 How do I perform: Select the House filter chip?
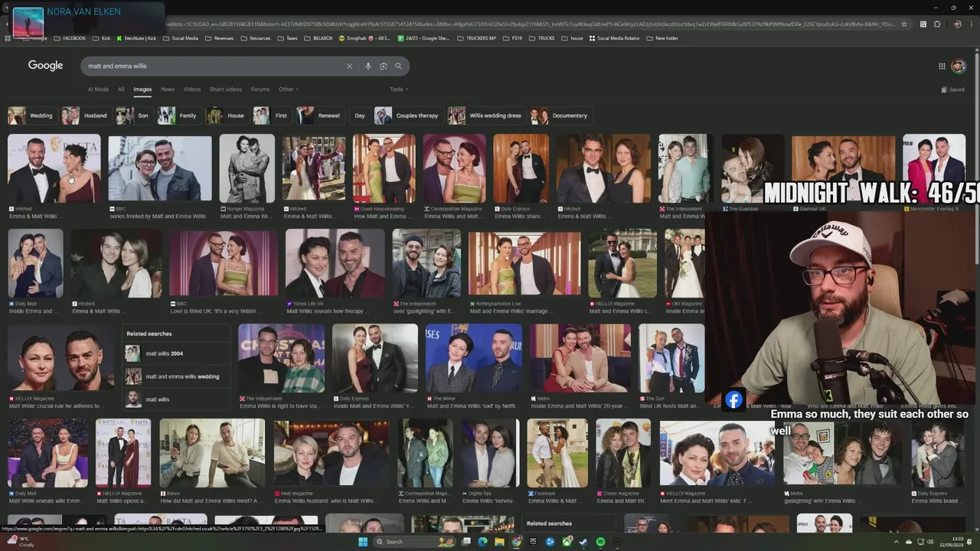226,116
